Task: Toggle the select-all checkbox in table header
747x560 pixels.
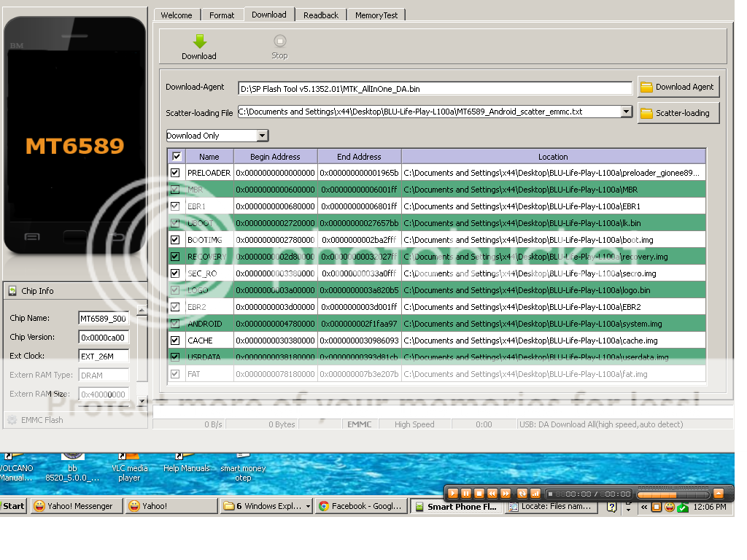Action: (176, 156)
